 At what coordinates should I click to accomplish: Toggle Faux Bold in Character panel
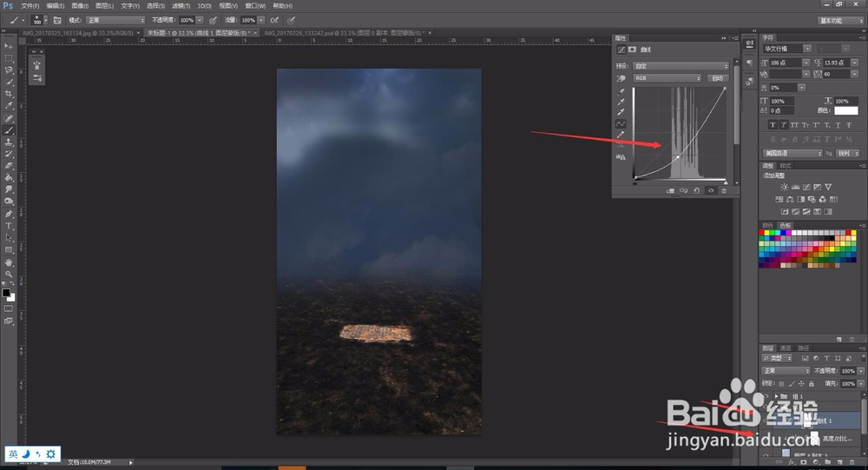pos(773,125)
